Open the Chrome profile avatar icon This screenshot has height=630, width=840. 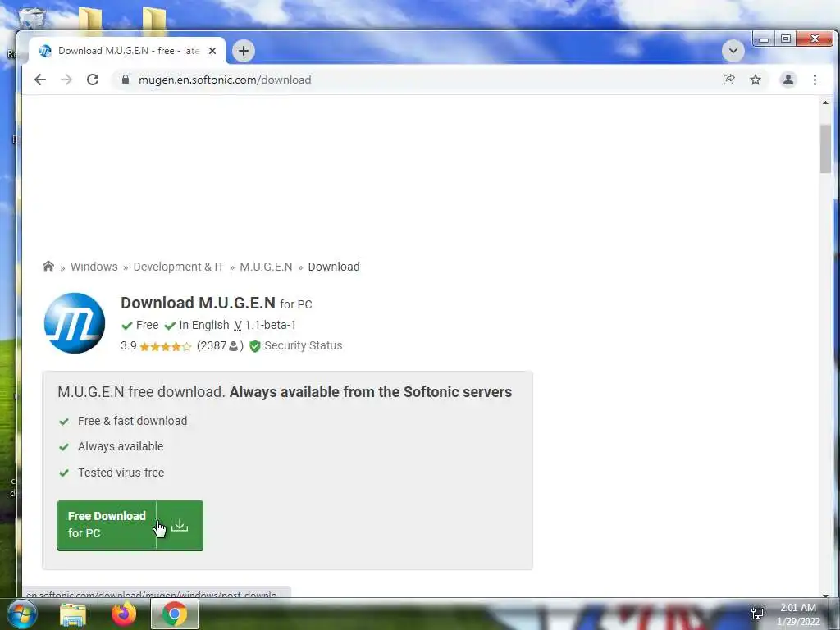[x=788, y=80]
